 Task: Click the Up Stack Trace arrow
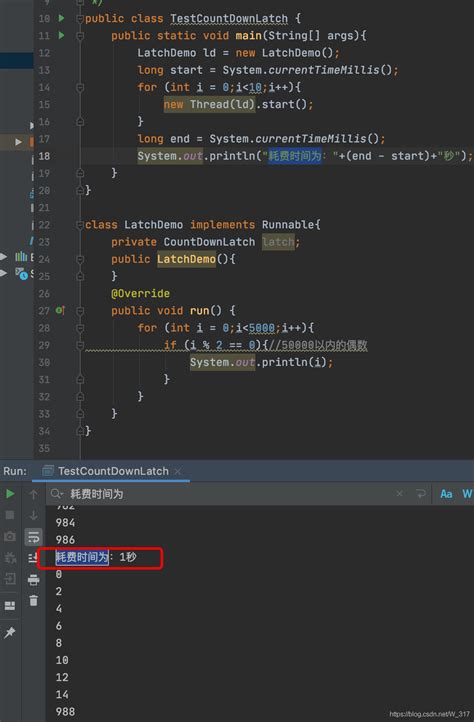(33, 494)
